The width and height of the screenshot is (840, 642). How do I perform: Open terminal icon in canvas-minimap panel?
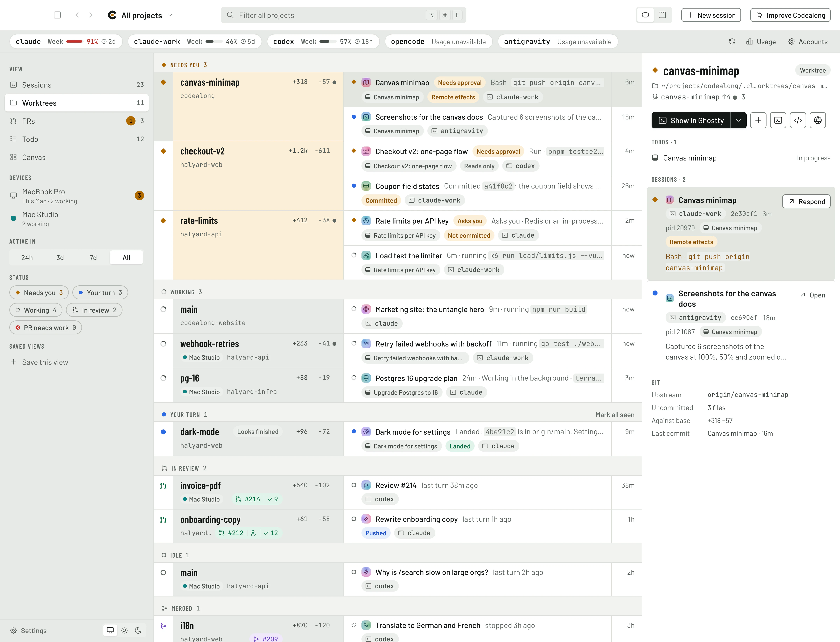(x=778, y=120)
